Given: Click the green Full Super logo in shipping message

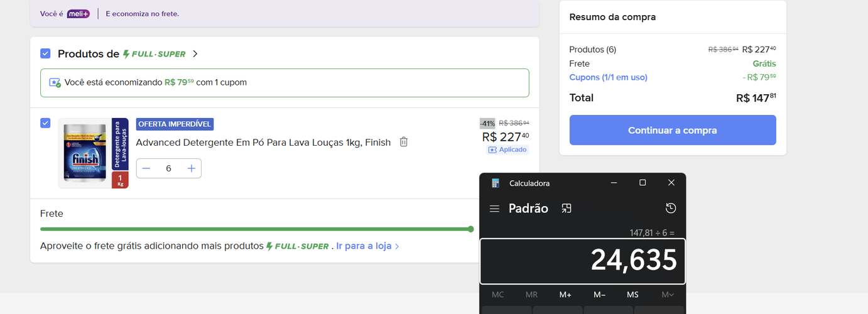Looking at the screenshot, I should [x=298, y=246].
